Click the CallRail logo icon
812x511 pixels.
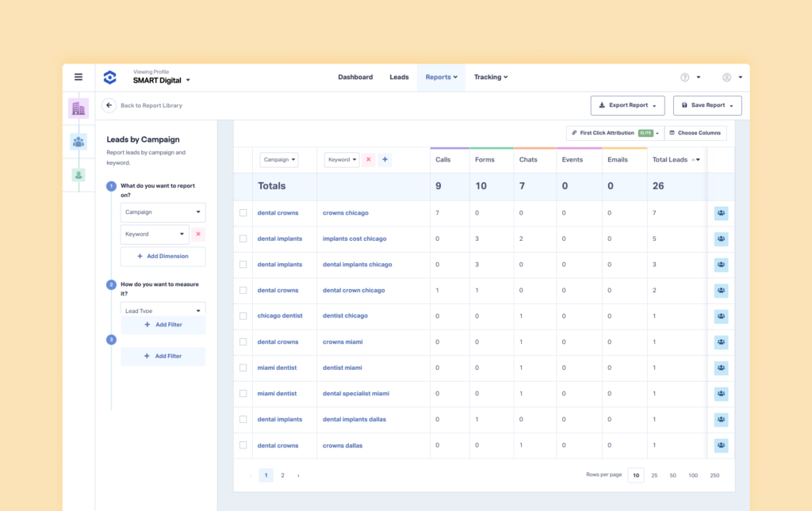click(109, 77)
